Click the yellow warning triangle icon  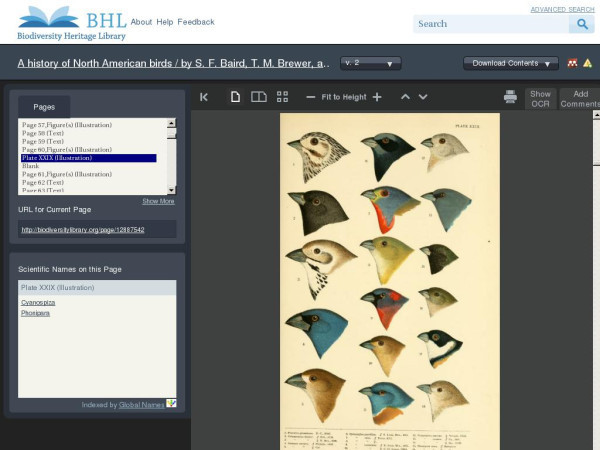click(587, 63)
